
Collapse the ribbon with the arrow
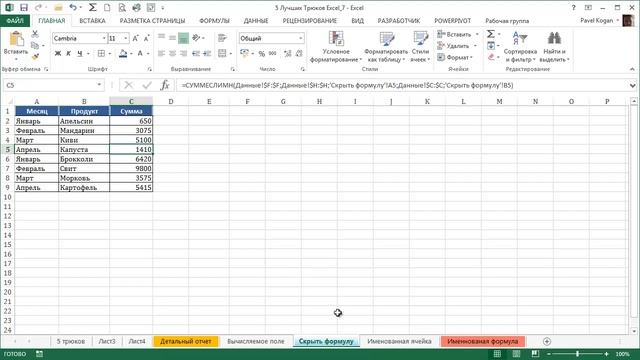click(x=632, y=69)
